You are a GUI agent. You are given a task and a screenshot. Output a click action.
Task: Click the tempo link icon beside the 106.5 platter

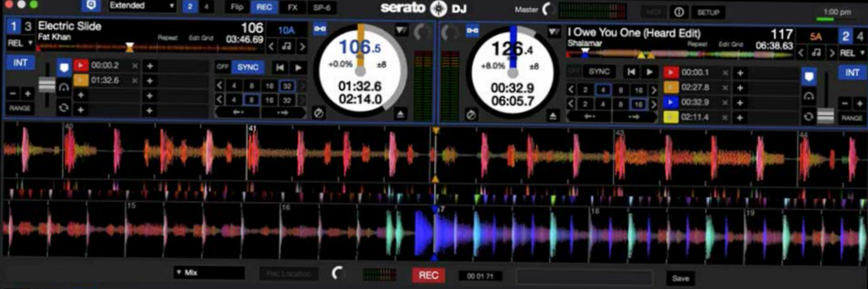319,28
